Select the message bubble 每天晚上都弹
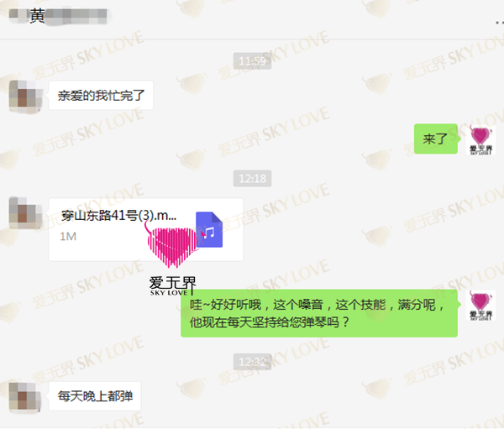Image resolution: width=504 pixels, height=429 pixels. 95,396
